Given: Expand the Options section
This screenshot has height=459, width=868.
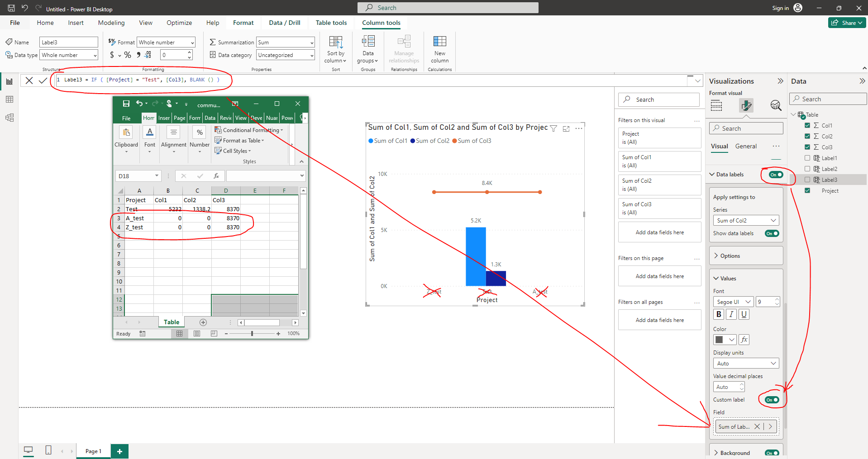Looking at the screenshot, I should tap(746, 256).
